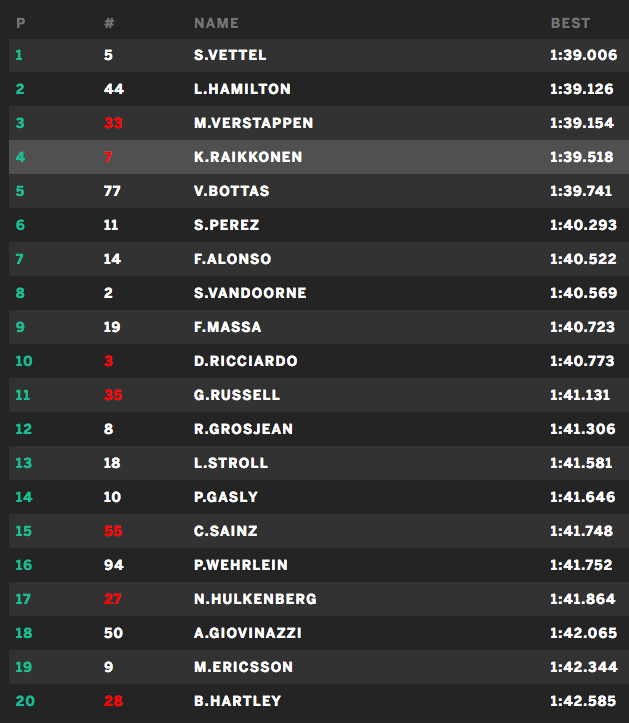This screenshot has height=723, width=629.
Task: Click position 12 beside R.GROSJEAN
Action: click(x=23, y=429)
